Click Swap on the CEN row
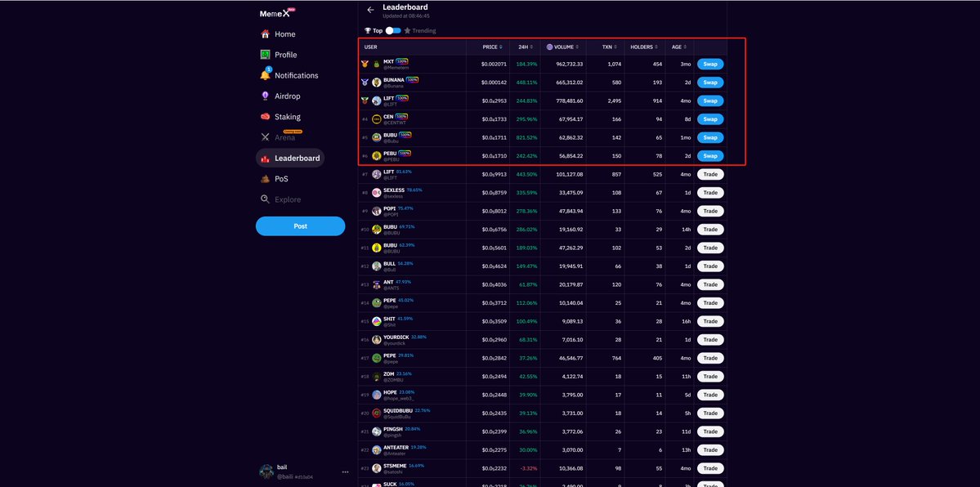This screenshot has width=980, height=487. 710,118
